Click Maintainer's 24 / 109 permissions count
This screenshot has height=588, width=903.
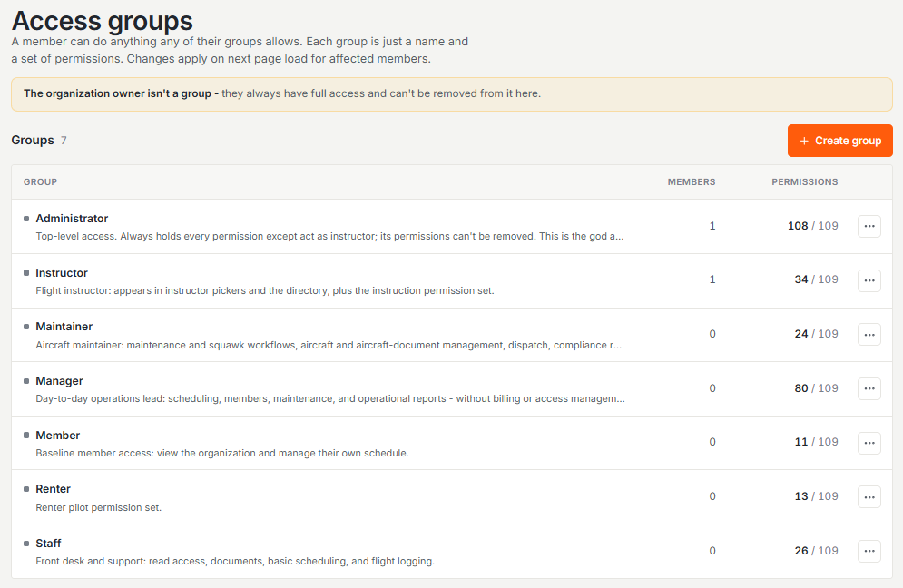[x=816, y=334]
